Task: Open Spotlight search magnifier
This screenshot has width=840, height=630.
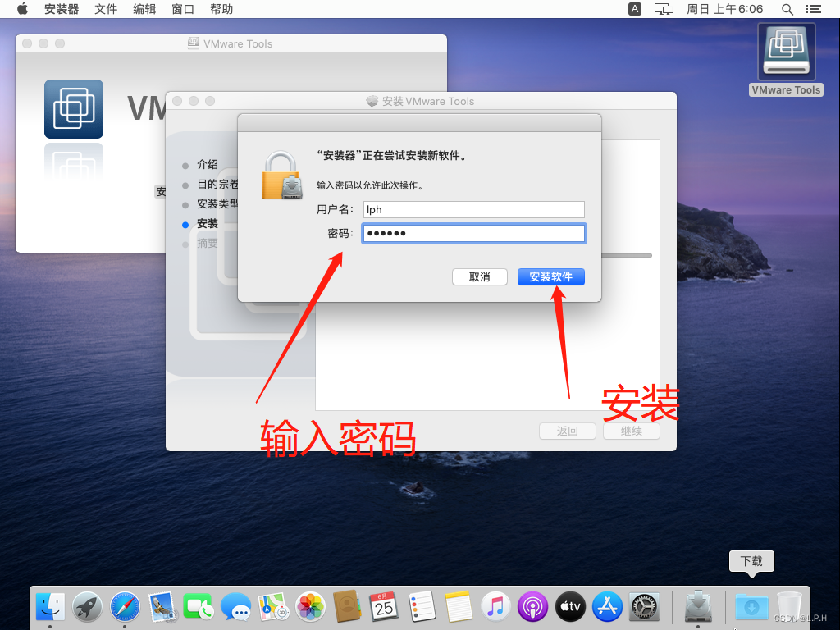Action: tap(787, 9)
